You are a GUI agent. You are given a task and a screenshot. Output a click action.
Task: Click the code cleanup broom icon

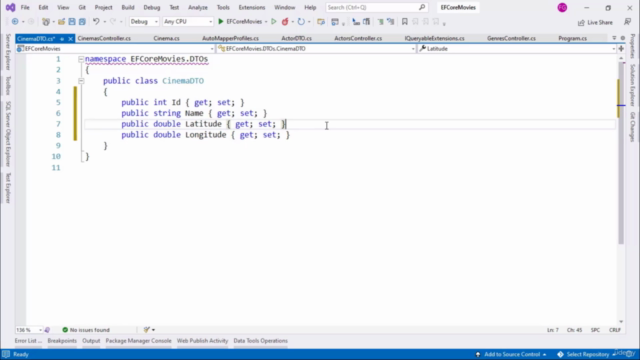coord(147,330)
